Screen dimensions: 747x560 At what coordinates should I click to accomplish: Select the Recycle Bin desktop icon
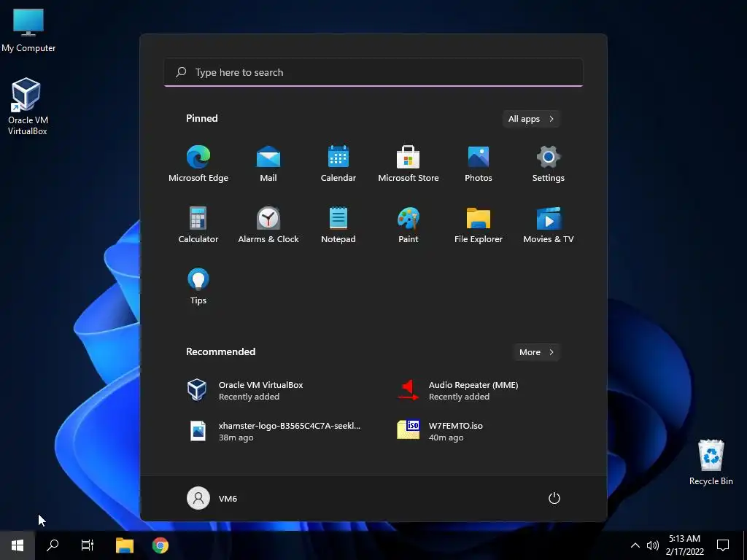click(x=711, y=462)
